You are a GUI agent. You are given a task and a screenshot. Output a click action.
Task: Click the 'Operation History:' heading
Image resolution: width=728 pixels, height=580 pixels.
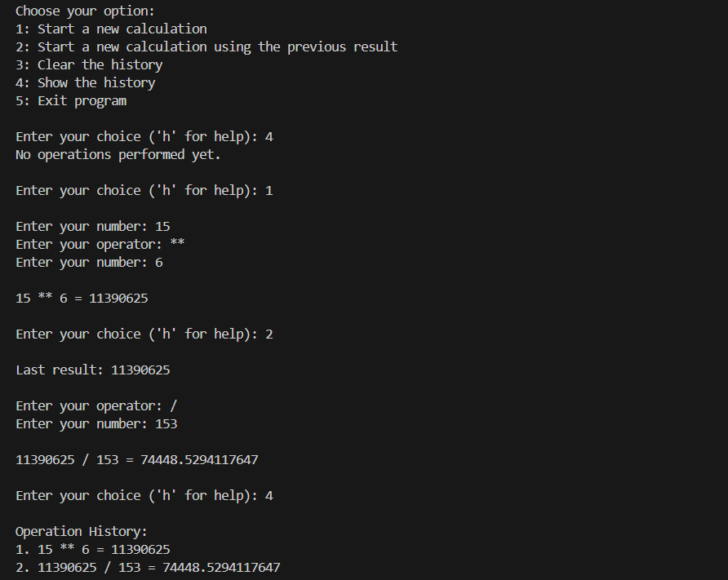[82, 532]
